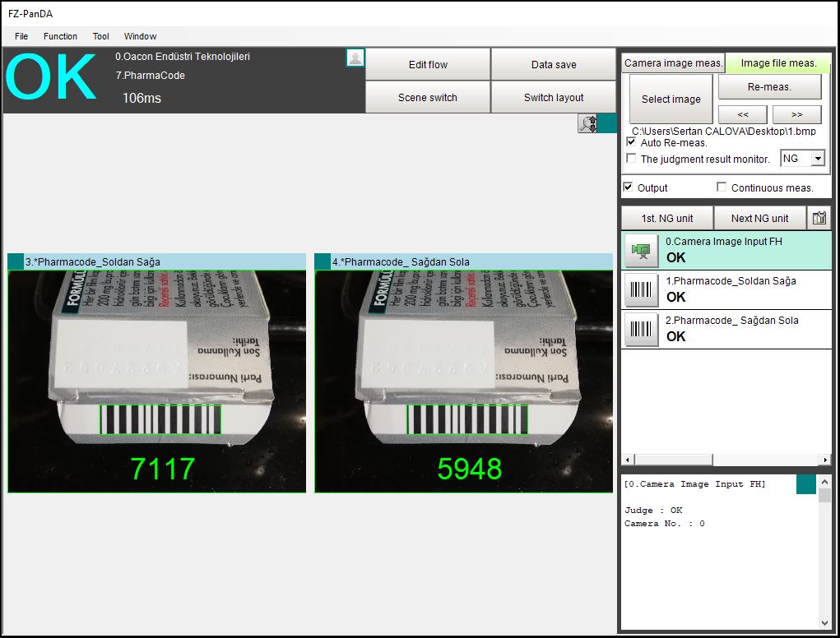Click right arrow of flow list scrollbar

pyautogui.click(x=825, y=460)
